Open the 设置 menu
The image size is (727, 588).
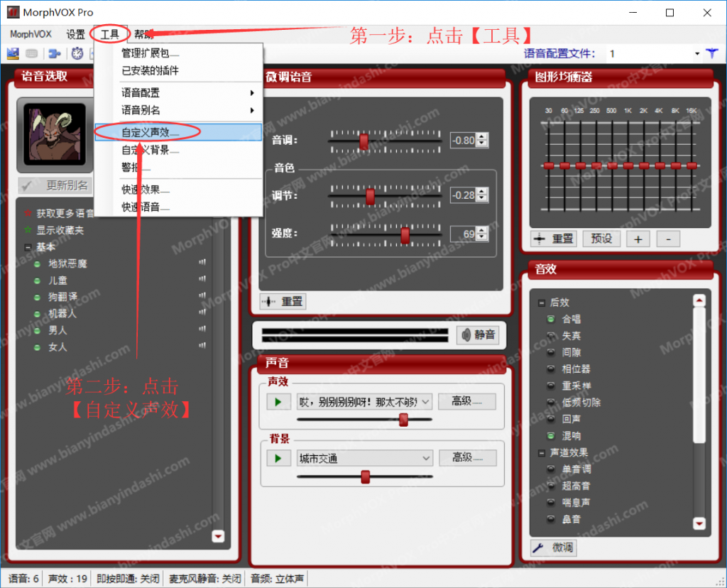click(75, 34)
